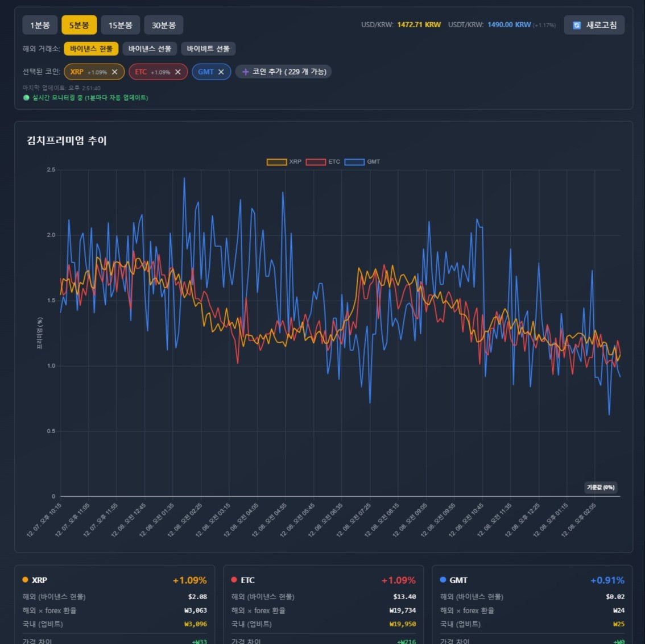
Task: Click the refresh icon inside the 새로고침 button
Action: [x=576, y=24]
